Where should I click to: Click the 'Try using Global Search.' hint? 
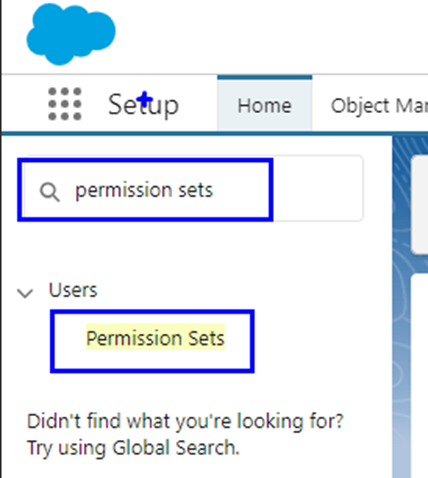(x=133, y=448)
